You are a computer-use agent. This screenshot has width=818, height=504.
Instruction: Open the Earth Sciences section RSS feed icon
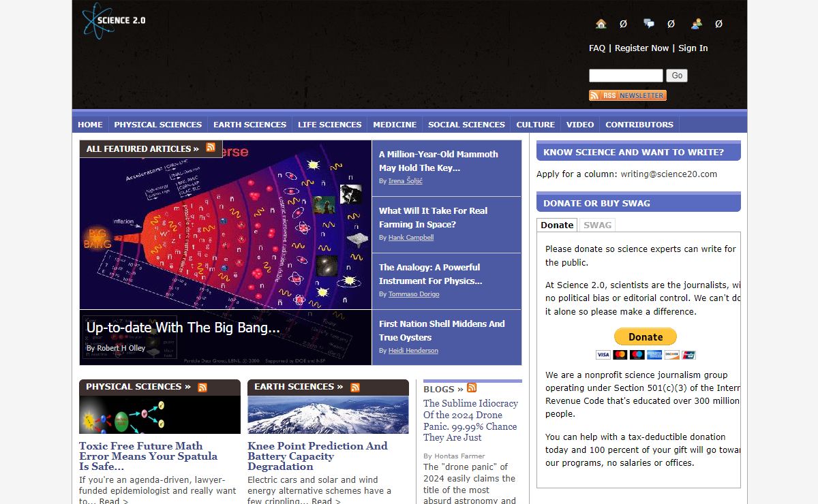(355, 387)
